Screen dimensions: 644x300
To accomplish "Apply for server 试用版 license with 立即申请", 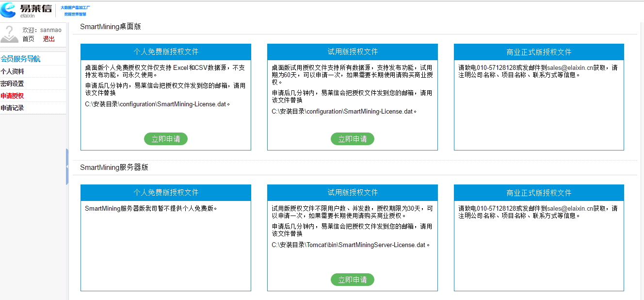I will tap(353, 280).
